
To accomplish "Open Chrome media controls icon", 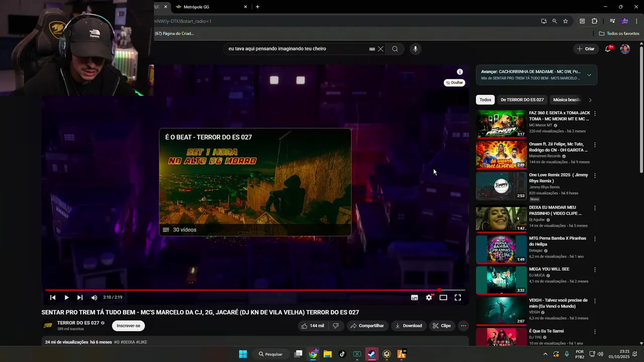I will click(612, 21).
